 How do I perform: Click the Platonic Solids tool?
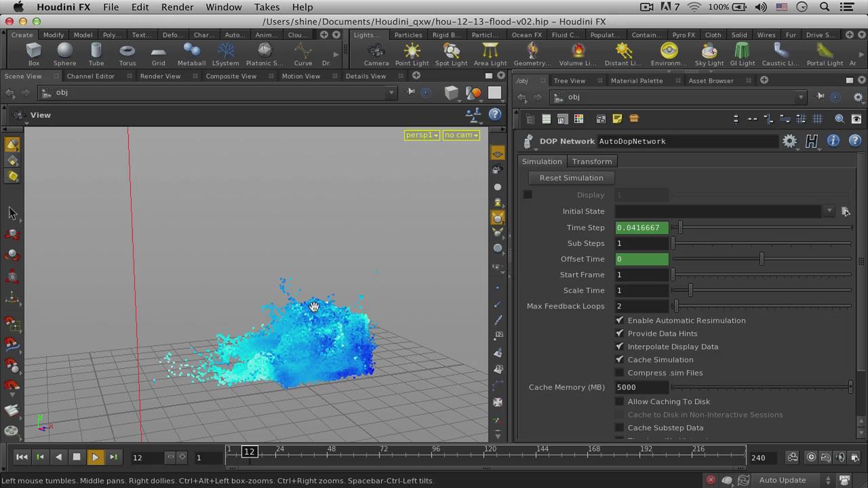point(264,54)
